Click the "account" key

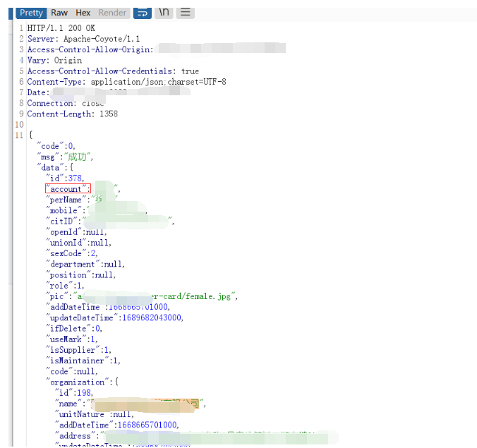pos(68,189)
